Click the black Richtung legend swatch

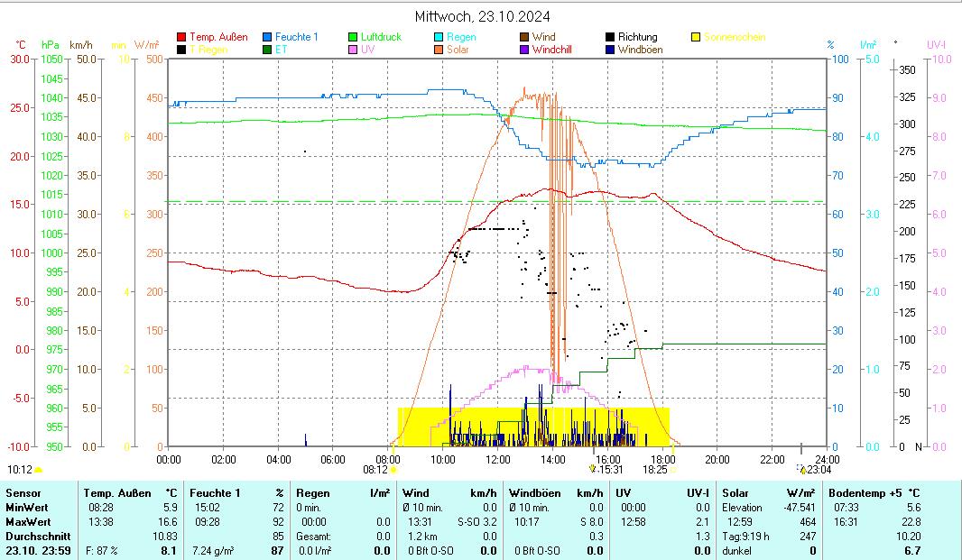(610, 37)
